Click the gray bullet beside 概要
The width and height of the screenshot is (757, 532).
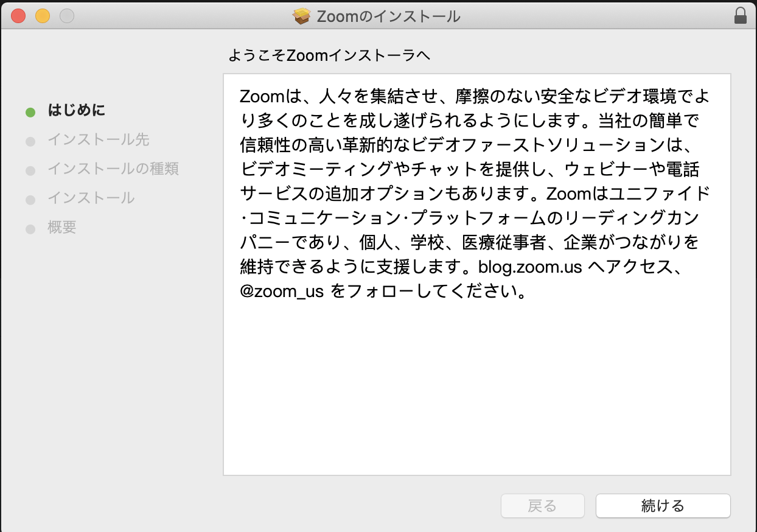tap(30, 229)
